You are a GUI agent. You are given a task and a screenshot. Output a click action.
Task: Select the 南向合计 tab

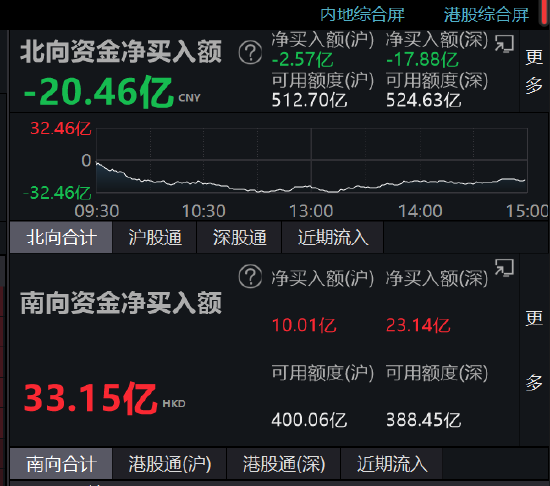(61, 464)
